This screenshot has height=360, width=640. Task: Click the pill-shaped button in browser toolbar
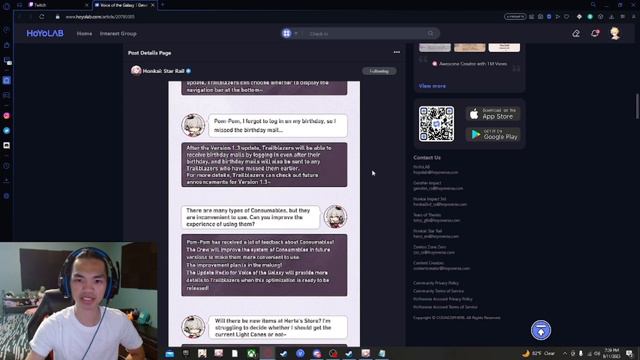(515, 17)
